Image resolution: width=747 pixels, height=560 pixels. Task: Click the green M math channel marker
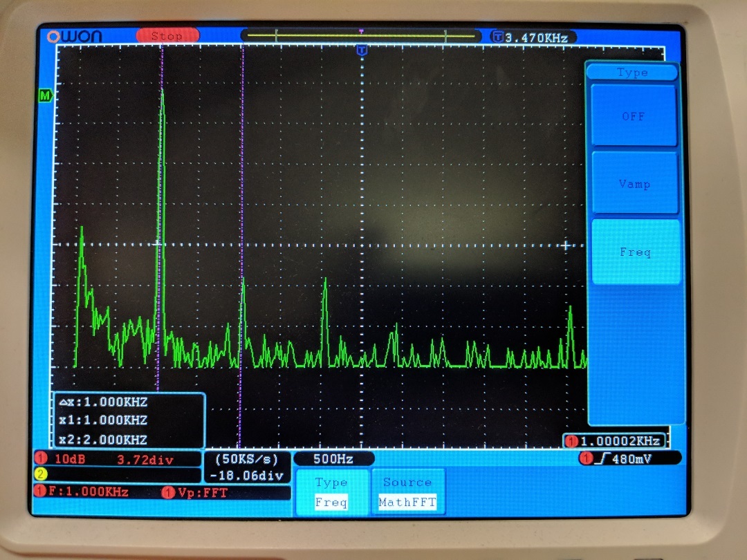pos(44,97)
